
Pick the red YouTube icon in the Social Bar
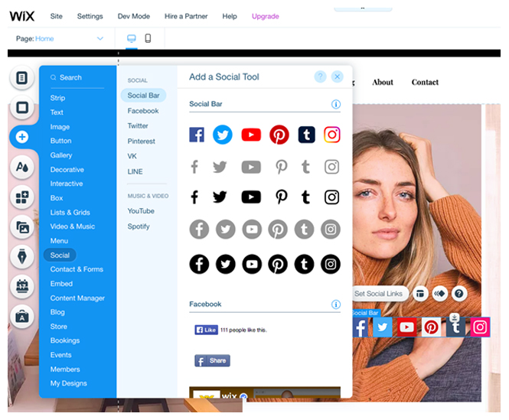point(251,135)
